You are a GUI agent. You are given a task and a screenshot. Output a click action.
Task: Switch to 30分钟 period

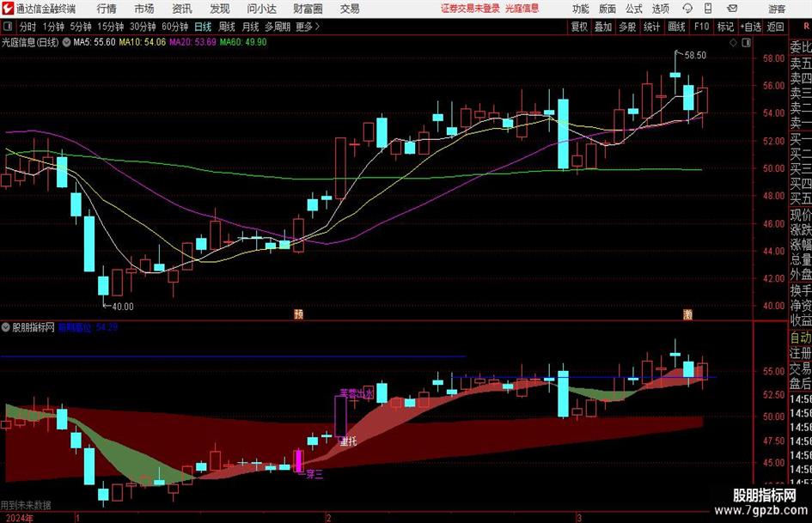[143, 27]
